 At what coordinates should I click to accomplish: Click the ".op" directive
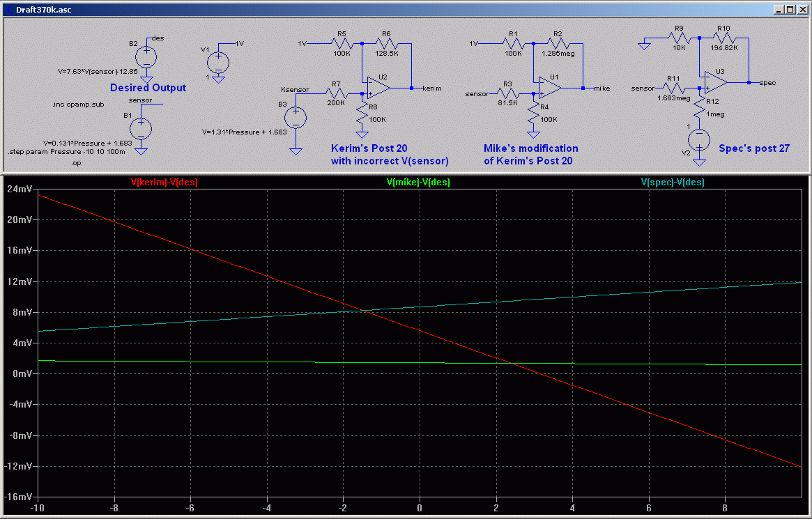76,164
